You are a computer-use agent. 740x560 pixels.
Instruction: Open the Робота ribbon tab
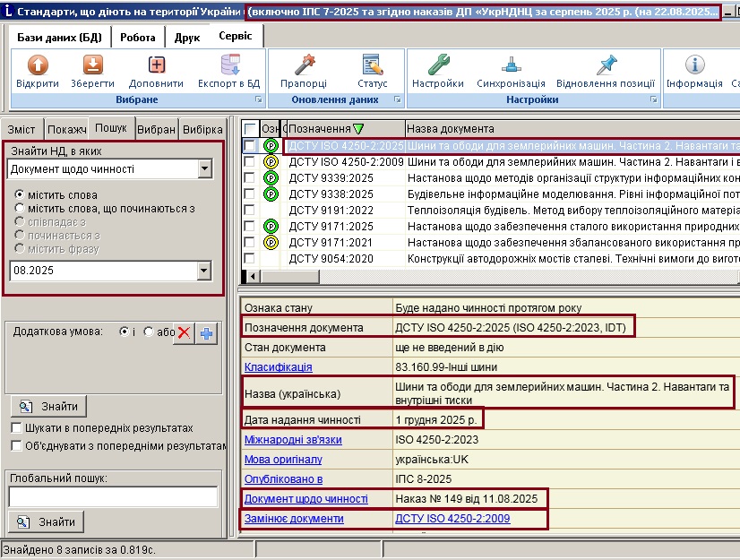point(137,38)
